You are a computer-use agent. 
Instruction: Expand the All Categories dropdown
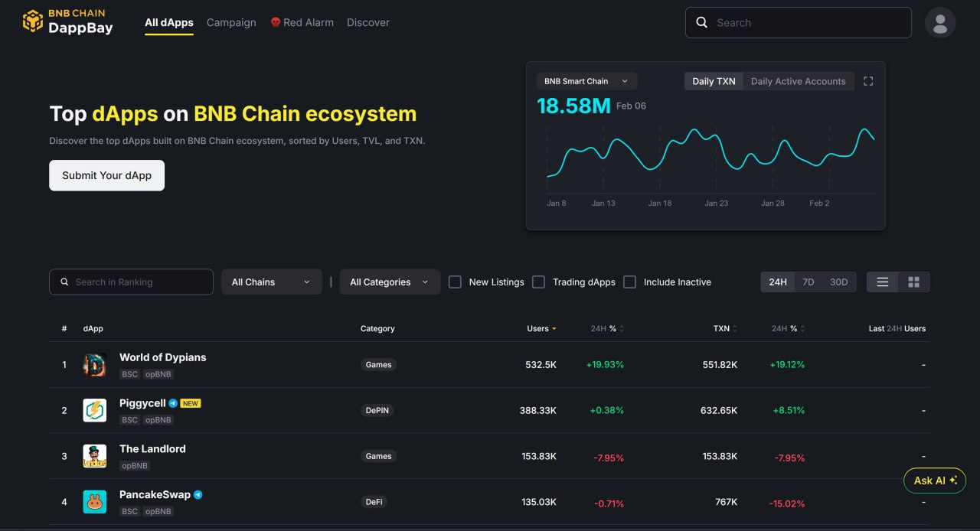[x=389, y=282]
